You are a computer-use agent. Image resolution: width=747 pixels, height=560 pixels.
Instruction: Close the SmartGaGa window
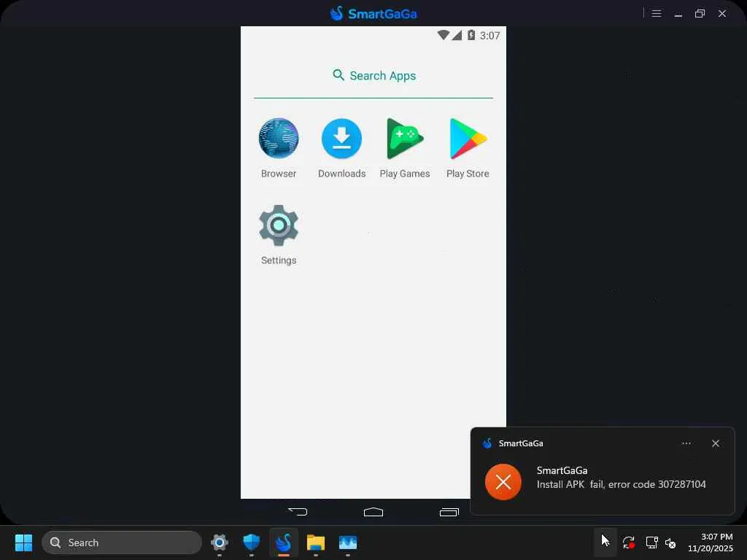(x=722, y=13)
